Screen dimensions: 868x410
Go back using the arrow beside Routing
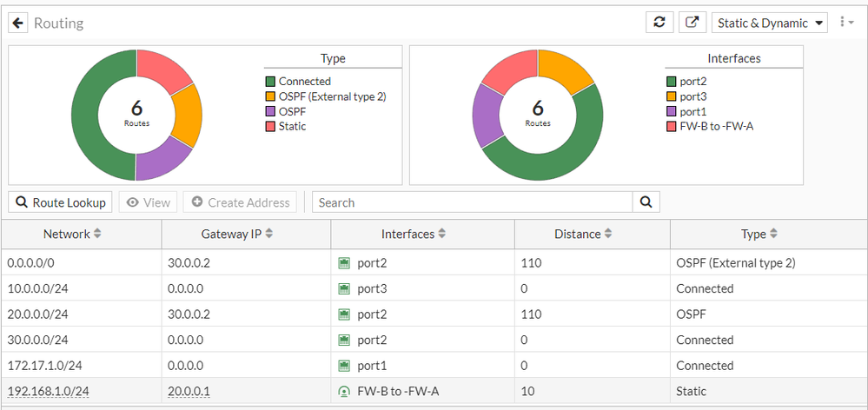[17, 23]
